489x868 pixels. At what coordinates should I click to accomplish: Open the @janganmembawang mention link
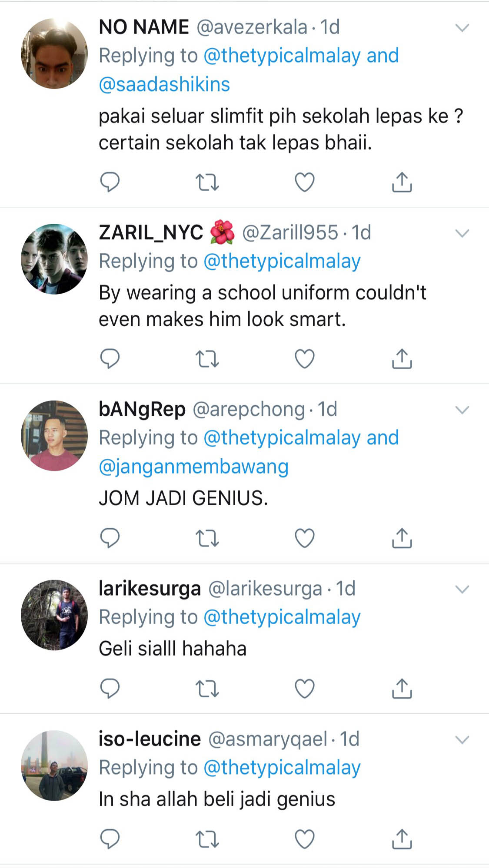click(193, 467)
